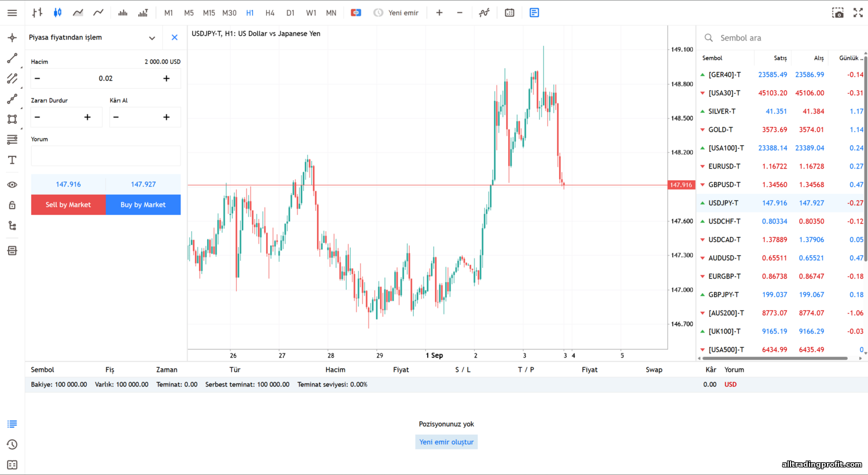Screen dimensions: 868x475
Task: Toggle the order panel icon in toolbar
Action: click(534, 13)
